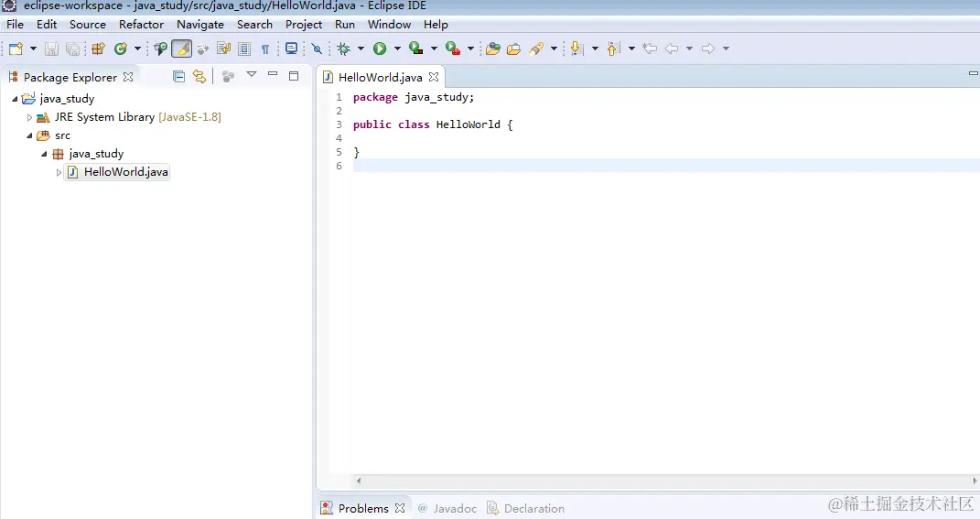Viewport: 980px width, 519px height.
Task: Click the grayed icon in Package Explorer toolbar
Action: [228, 76]
